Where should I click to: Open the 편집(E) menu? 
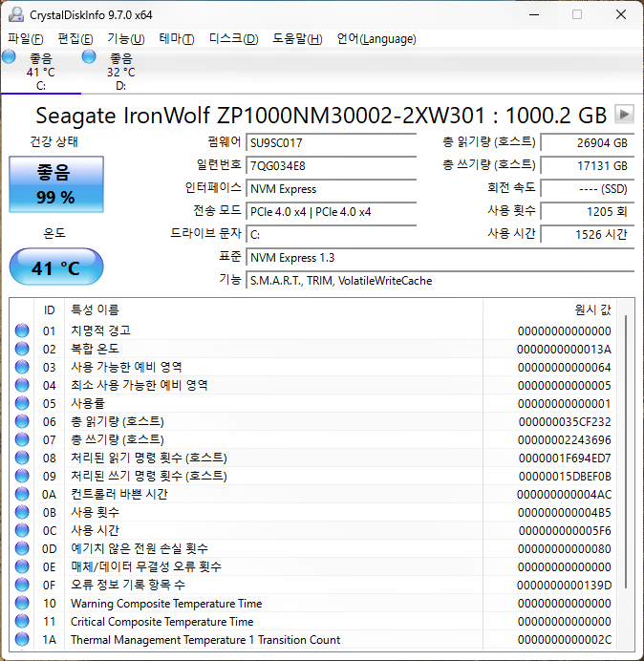(75, 39)
